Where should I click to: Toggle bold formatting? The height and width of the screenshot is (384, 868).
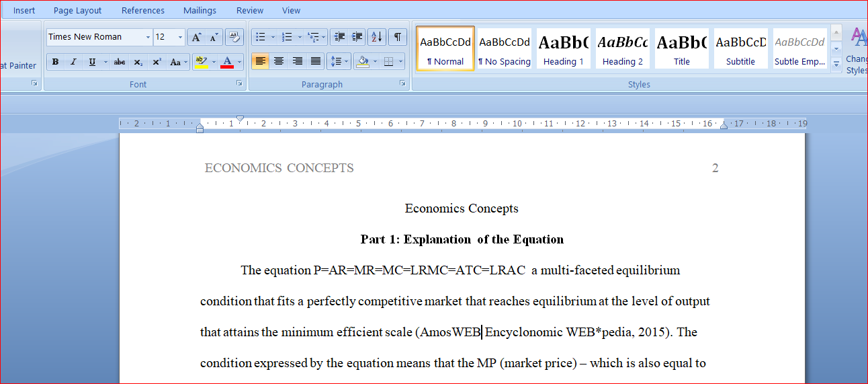(x=55, y=62)
